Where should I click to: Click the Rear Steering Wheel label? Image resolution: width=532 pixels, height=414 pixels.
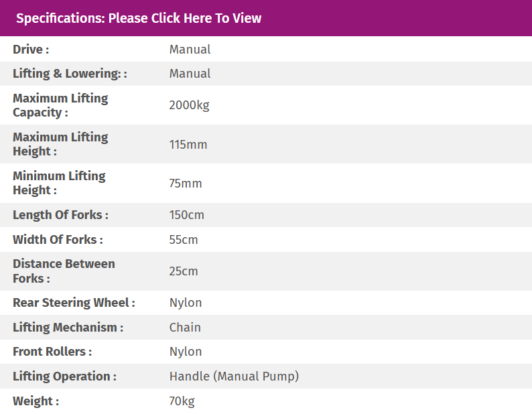tap(74, 303)
